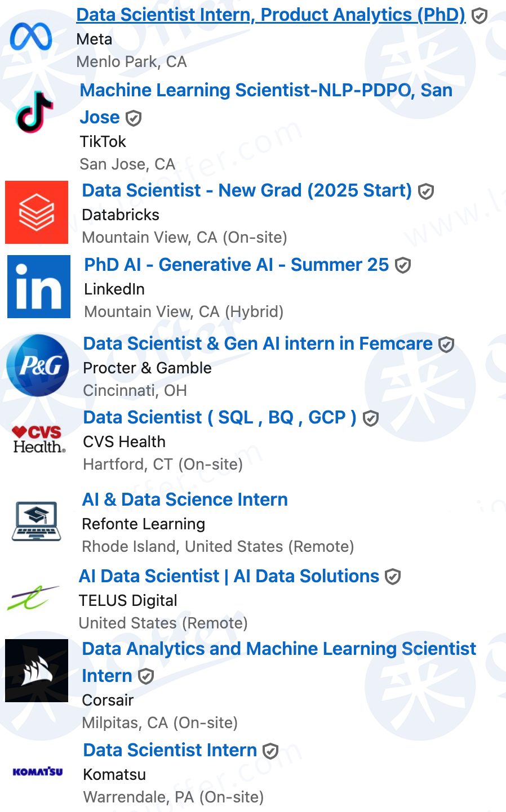
Task: Click the TikTok logo icon
Action: [x=35, y=112]
